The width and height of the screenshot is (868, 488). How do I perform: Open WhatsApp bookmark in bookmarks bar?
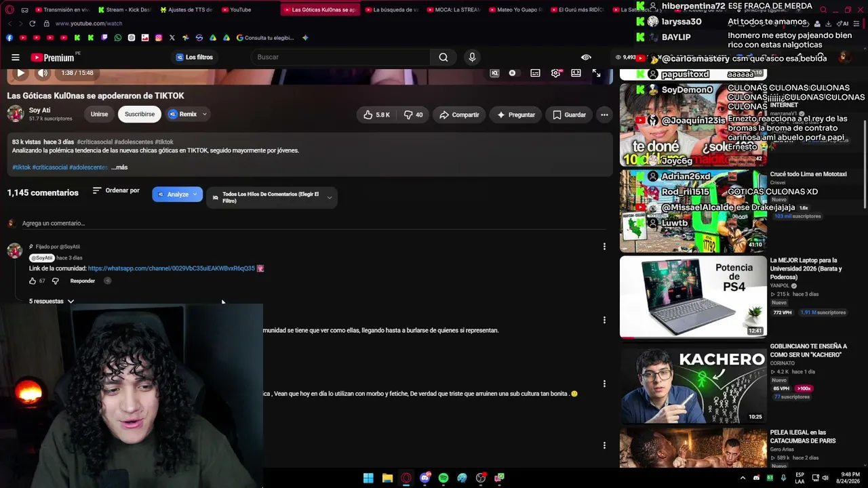tap(118, 38)
